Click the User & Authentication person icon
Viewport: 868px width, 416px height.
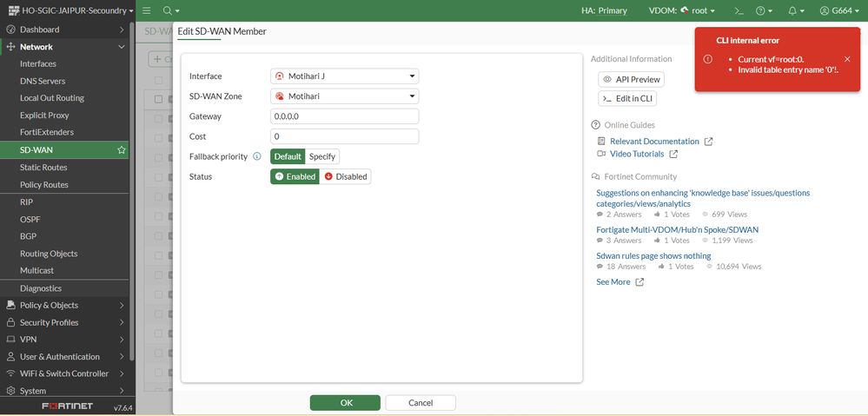click(10, 357)
